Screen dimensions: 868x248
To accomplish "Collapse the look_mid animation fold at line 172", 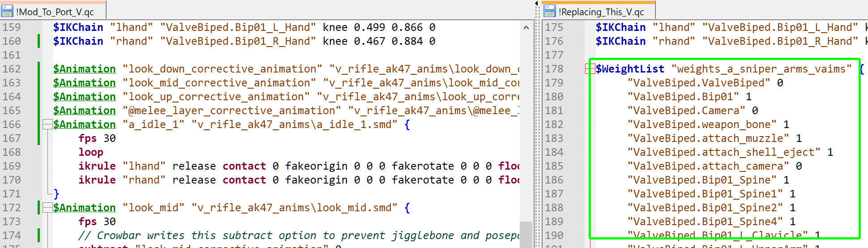I will [x=47, y=208].
